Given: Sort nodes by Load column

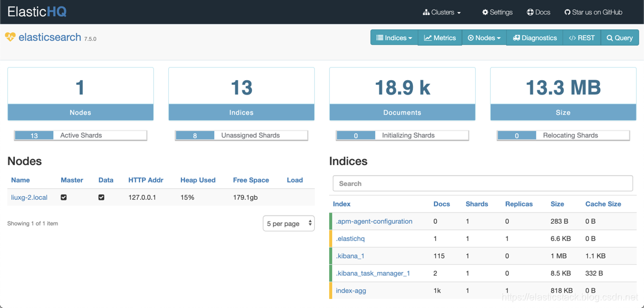Looking at the screenshot, I should tap(295, 180).
